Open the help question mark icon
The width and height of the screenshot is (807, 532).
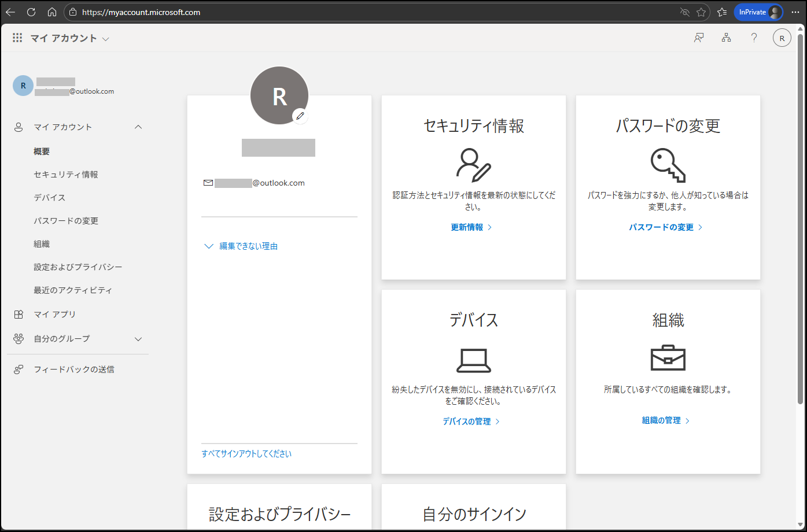(754, 38)
